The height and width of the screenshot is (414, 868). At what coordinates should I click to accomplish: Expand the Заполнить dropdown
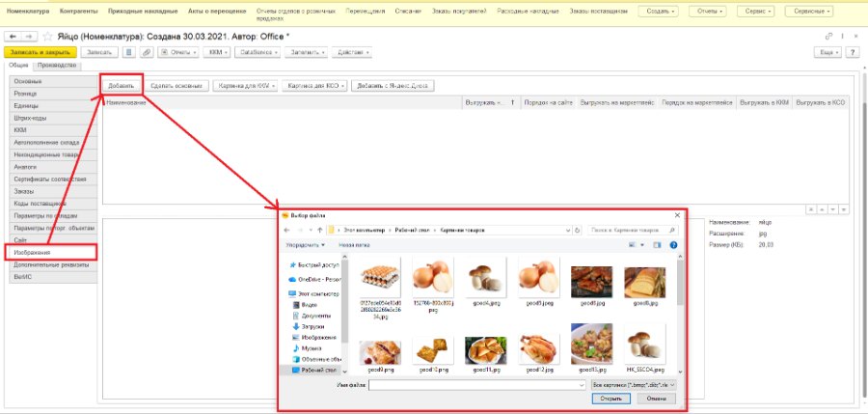(x=306, y=52)
